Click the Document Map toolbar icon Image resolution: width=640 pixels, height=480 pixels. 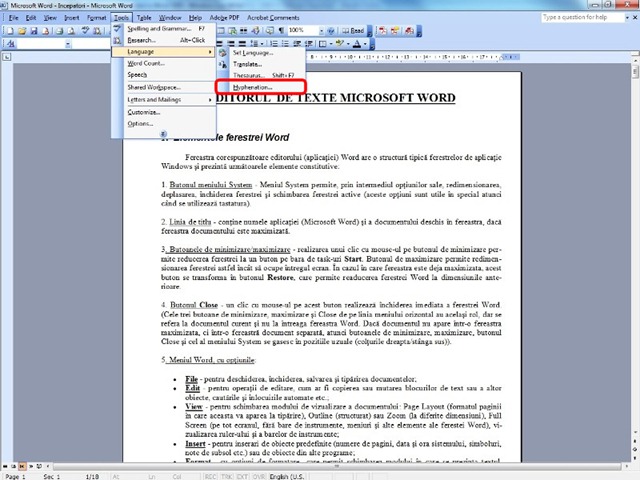270,31
